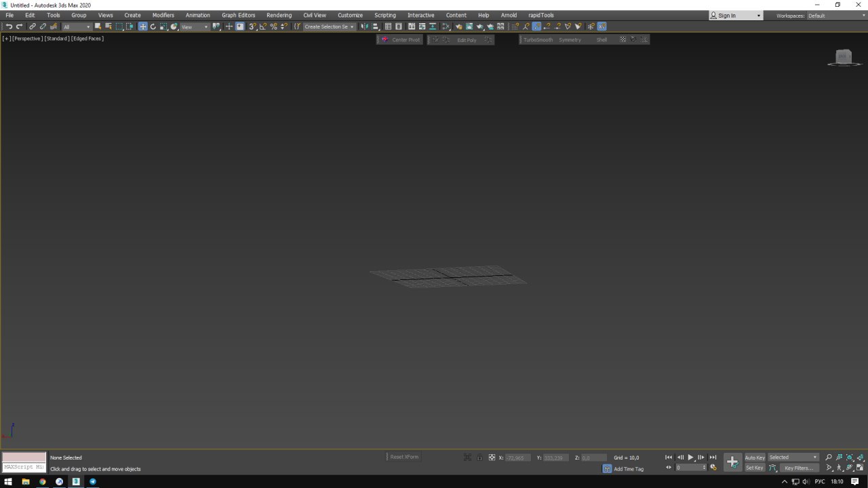Click the Center Pivot button
The height and width of the screenshot is (488, 868).
click(401, 40)
